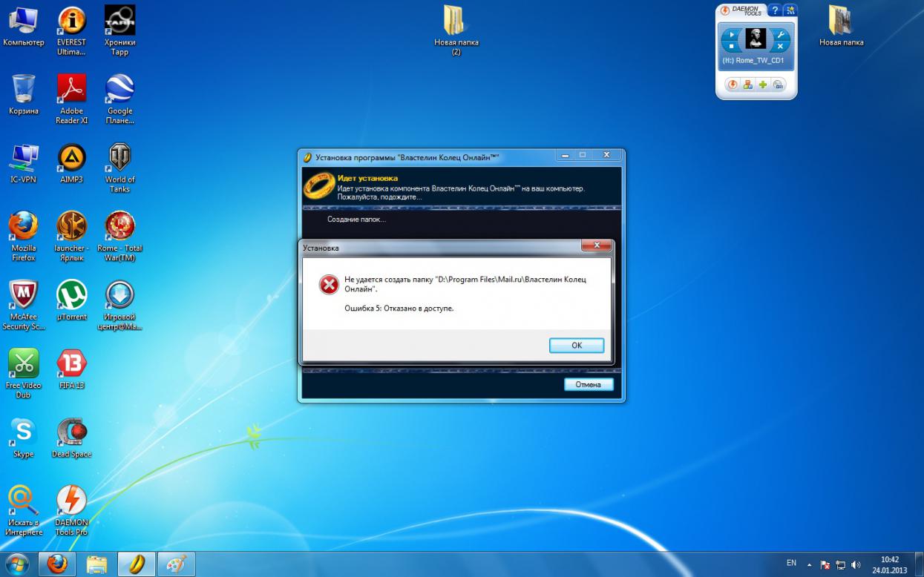Select the Корзина recycle bin icon
The width and height of the screenshot is (924, 577).
(x=24, y=95)
